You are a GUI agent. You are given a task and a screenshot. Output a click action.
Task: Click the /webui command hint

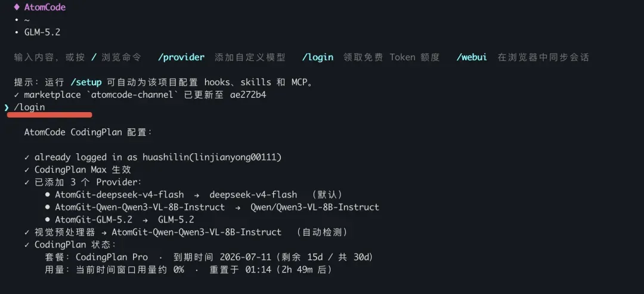[472, 57]
